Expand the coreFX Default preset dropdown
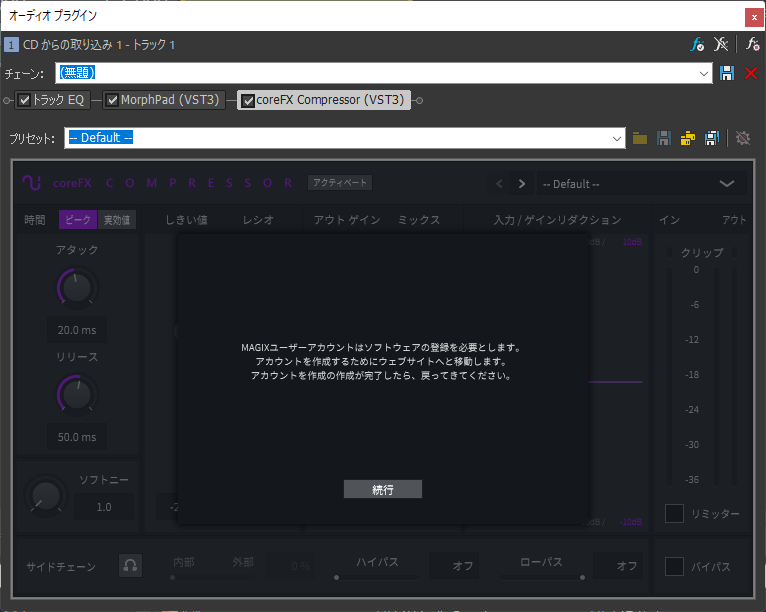Viewport: 766px width, 612px height. 726,184
